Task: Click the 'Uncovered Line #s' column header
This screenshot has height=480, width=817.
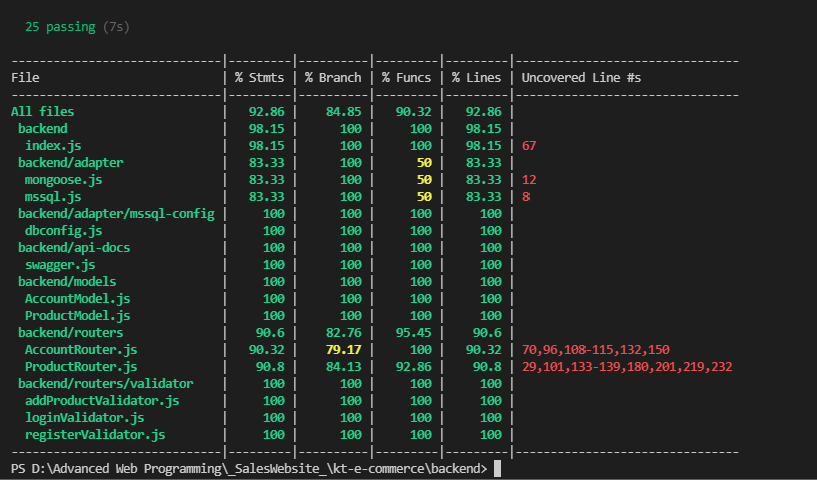Action: click(x=582, y=77)
